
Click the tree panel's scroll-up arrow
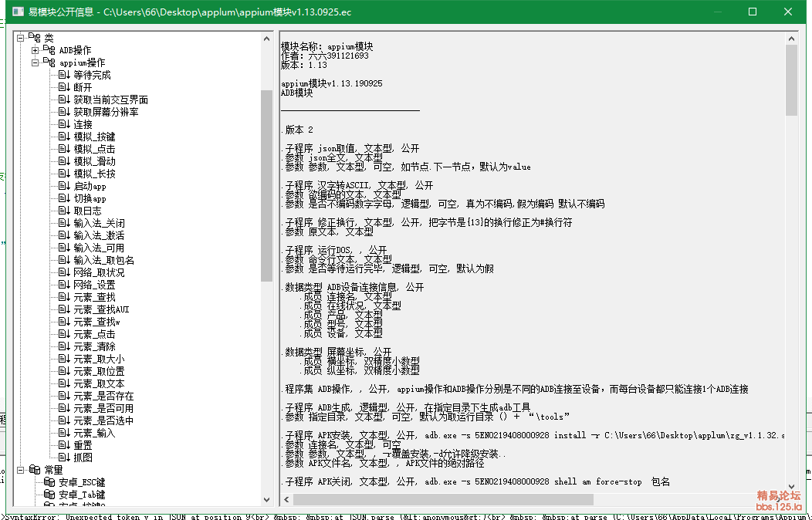coord(267,39)
